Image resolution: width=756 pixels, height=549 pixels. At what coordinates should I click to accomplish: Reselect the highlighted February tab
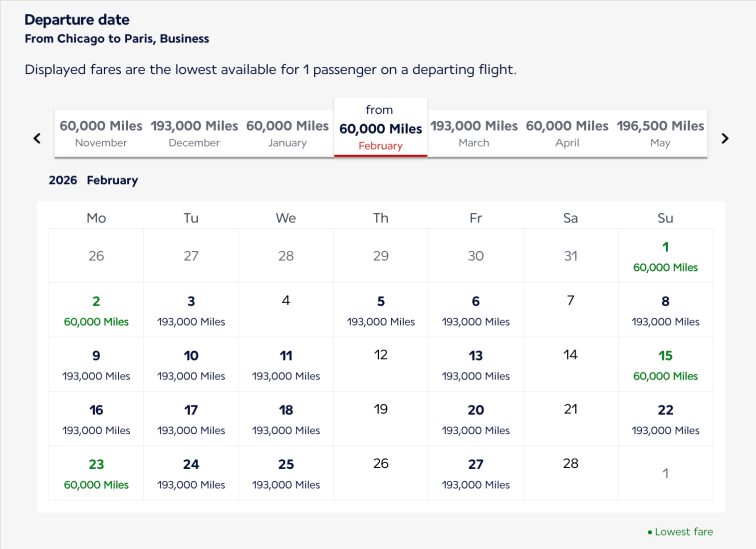coord(380,128)
